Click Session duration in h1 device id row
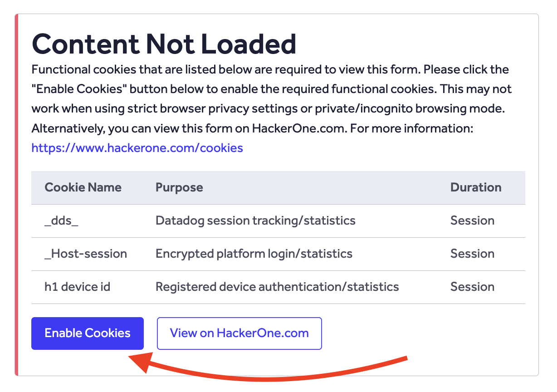 click(x=472, y=287)
